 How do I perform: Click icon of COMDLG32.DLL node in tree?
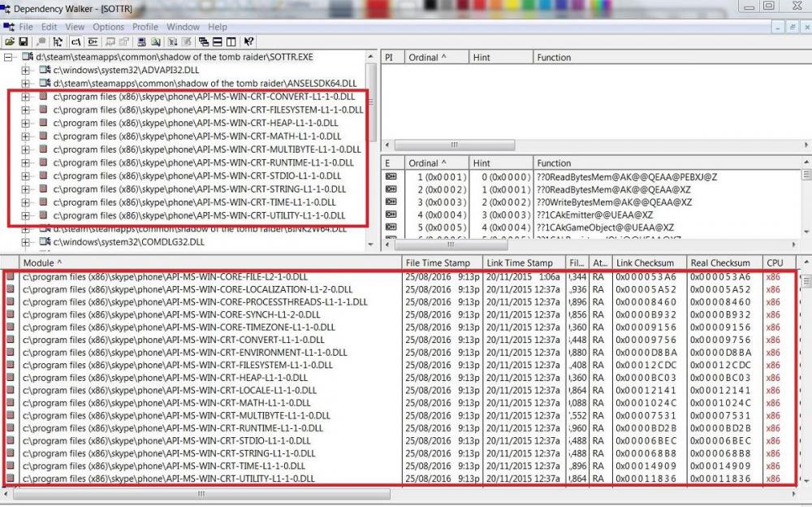pyautogui.click(x=45, y=241)
